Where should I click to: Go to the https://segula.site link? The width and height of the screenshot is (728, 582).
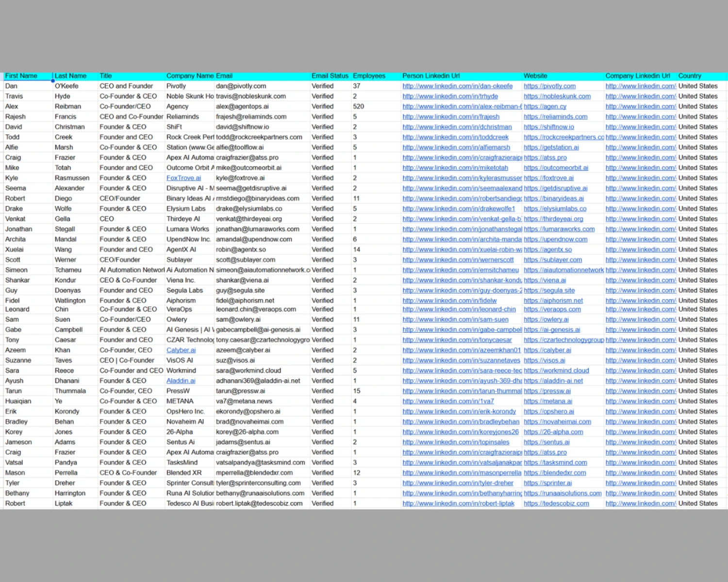549,291
